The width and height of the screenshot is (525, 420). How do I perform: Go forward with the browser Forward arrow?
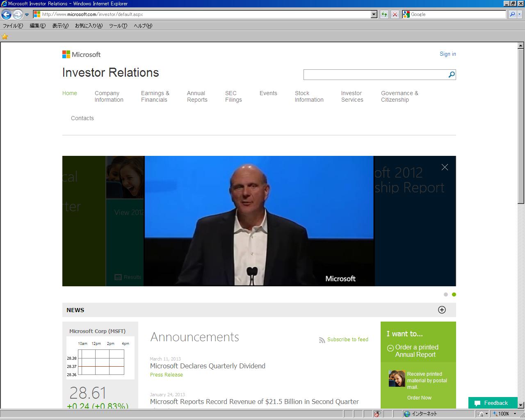[17, 14]
